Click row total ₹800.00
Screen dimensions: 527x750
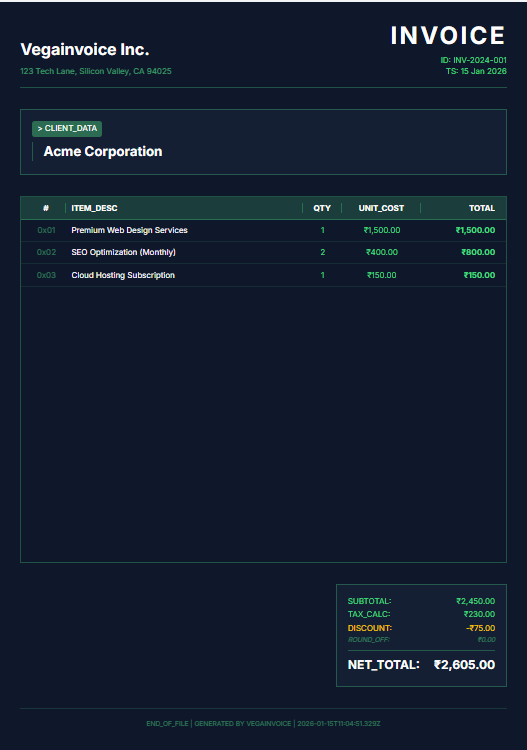tap(478, 252)
